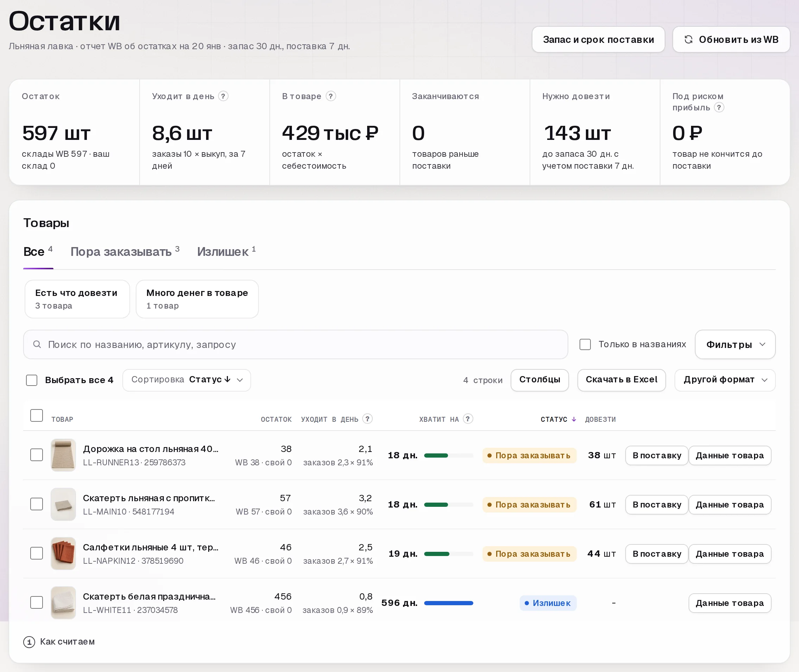The height and width of the screenshot is (672, 799).
Task: Open the 'Скатерть льняная с пропиткой' thumbnail
Action: (63, 504)
